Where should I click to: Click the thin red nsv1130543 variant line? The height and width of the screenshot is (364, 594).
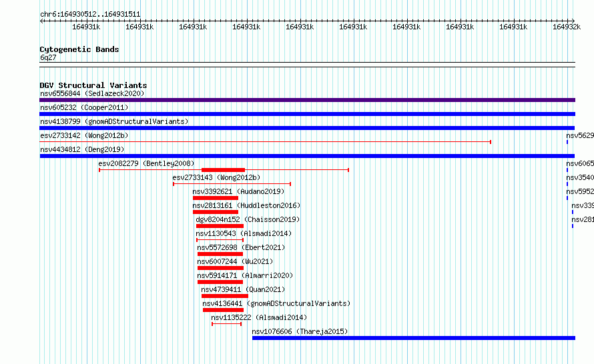pyautogui.click(x=220, y=240)
